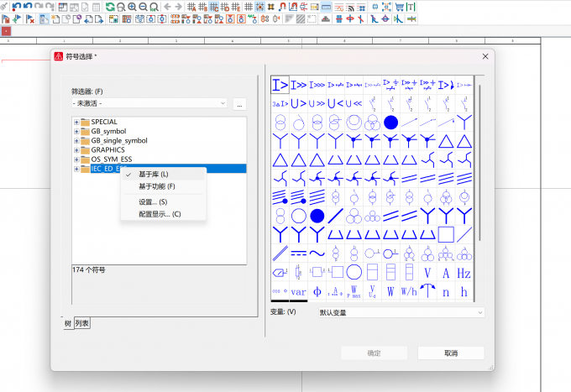Pick the filled blue circle symbol
Viewport: 571px width, 392px height.
pyautogui.click(x=390, y=123)
